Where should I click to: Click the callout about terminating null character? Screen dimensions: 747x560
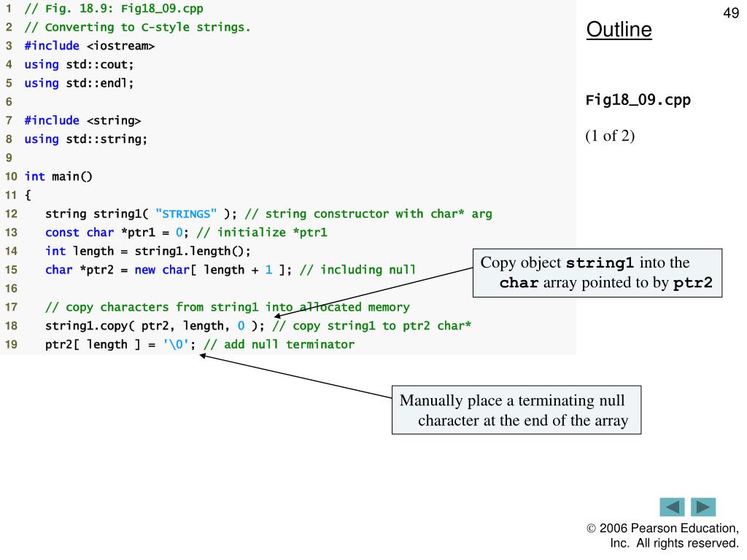516,410
